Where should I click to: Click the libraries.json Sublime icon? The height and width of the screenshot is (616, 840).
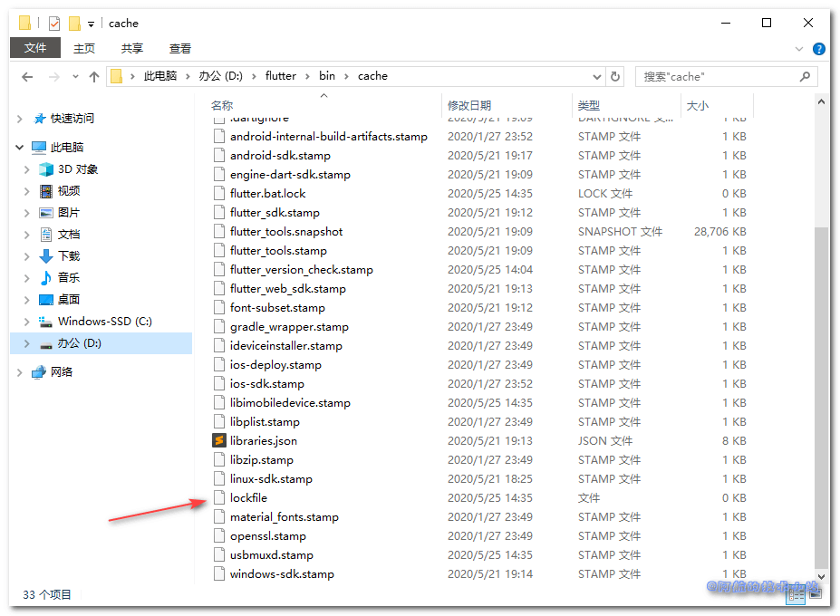click(x=218, y=441)
